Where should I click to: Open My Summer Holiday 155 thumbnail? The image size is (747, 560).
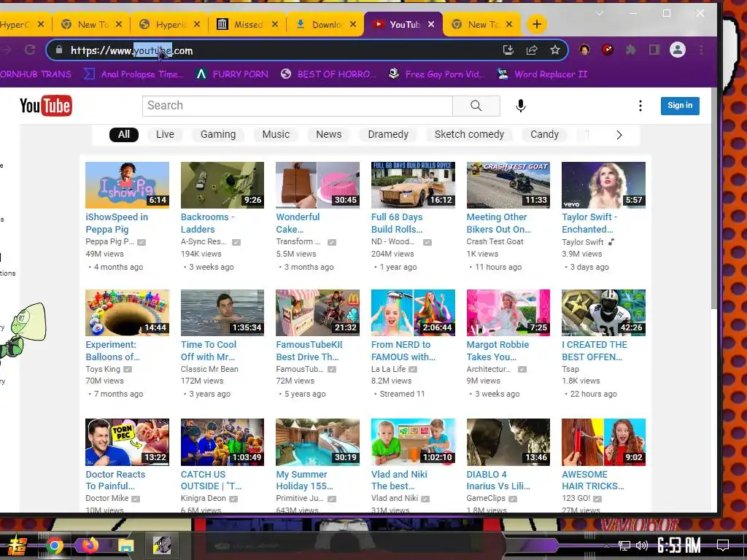(x=318, y=442)
